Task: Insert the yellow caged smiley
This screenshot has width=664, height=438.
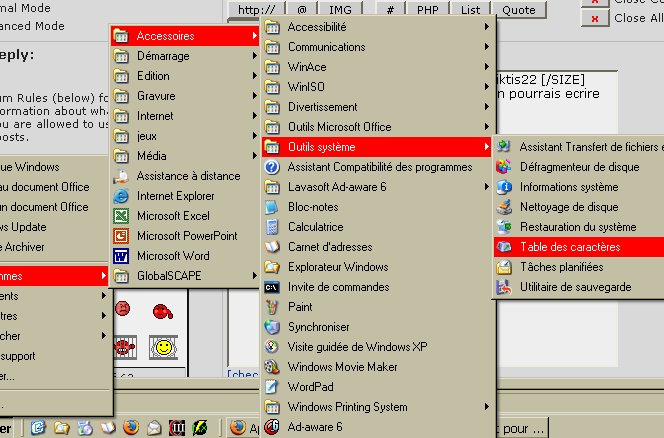Action: point(163,347)
